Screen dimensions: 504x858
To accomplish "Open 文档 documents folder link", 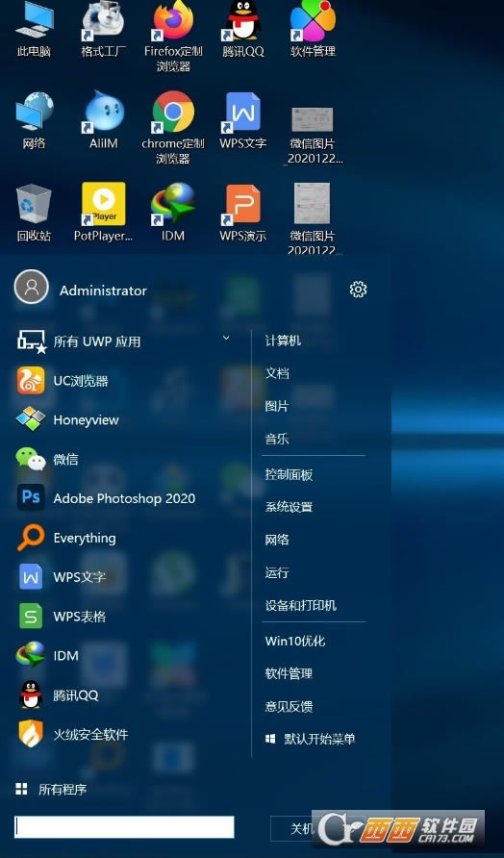I will pos(277,374).
